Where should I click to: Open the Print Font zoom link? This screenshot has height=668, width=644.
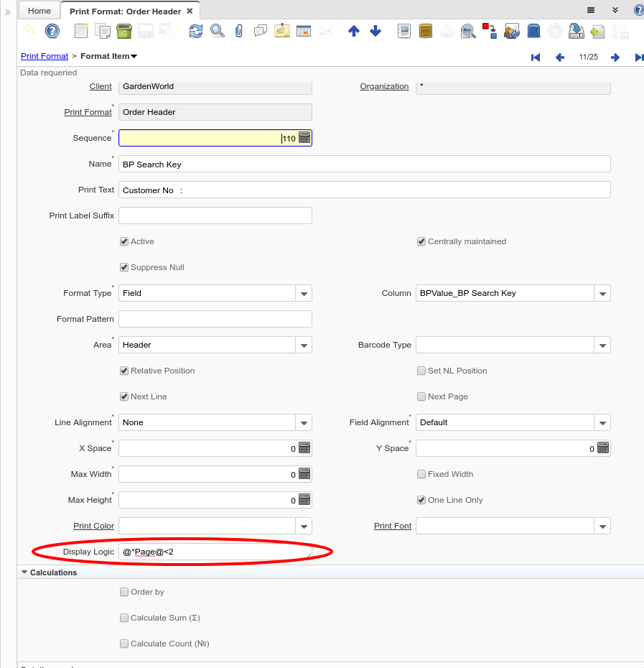pos(392,526)
